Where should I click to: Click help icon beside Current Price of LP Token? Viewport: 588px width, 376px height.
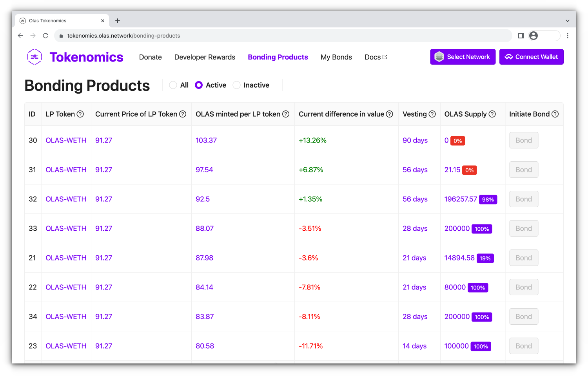[183, 114]
